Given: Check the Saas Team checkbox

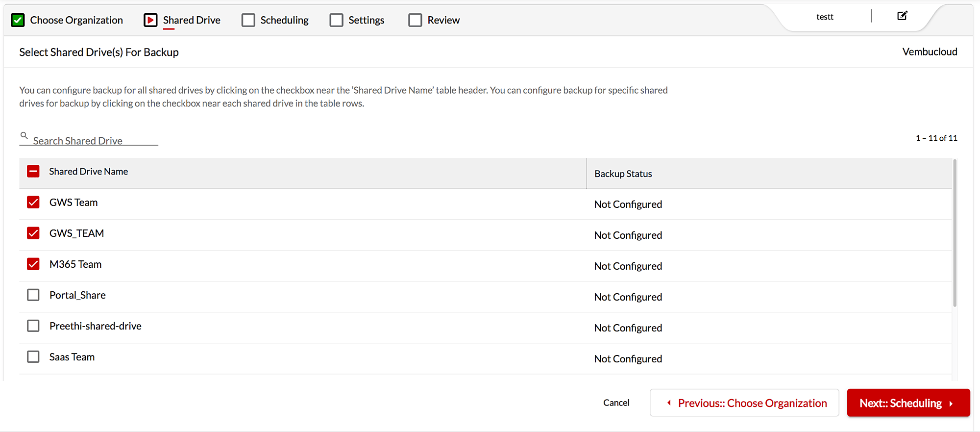Looking at the screenshot, I should [33, 356].
